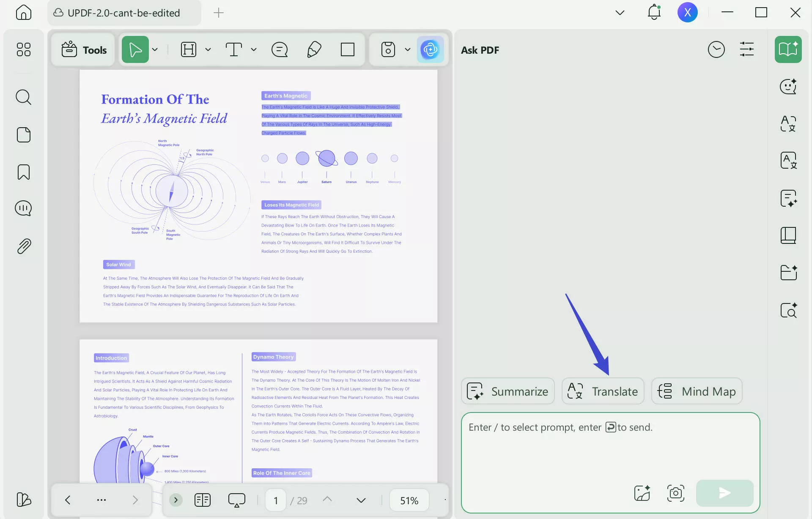
Task: Open chat history clock icon
Action: pyautogui.click(x=716, y=50)
